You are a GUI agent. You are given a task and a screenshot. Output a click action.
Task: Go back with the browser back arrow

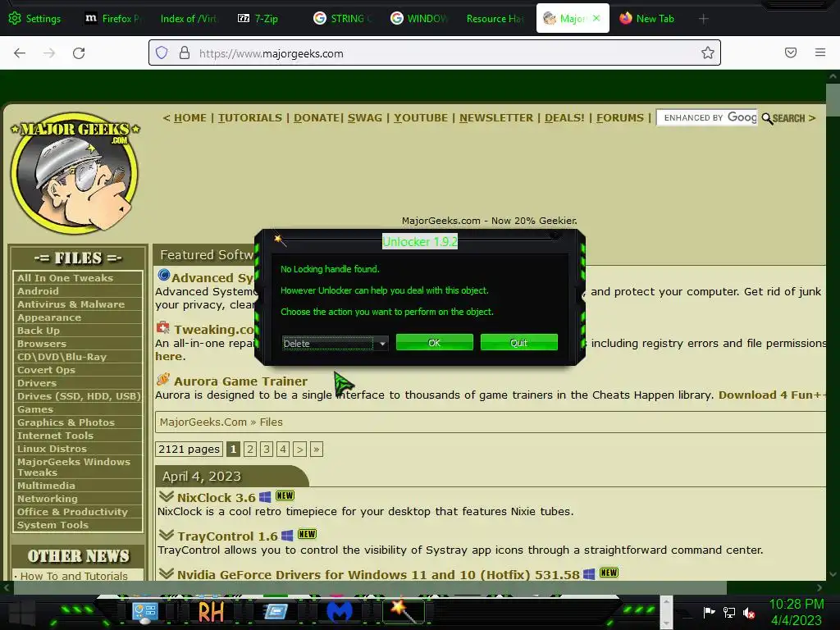(x=20, y=53)
